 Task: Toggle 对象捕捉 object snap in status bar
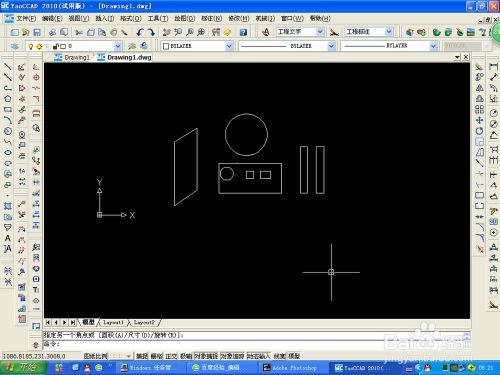point(206,356)
